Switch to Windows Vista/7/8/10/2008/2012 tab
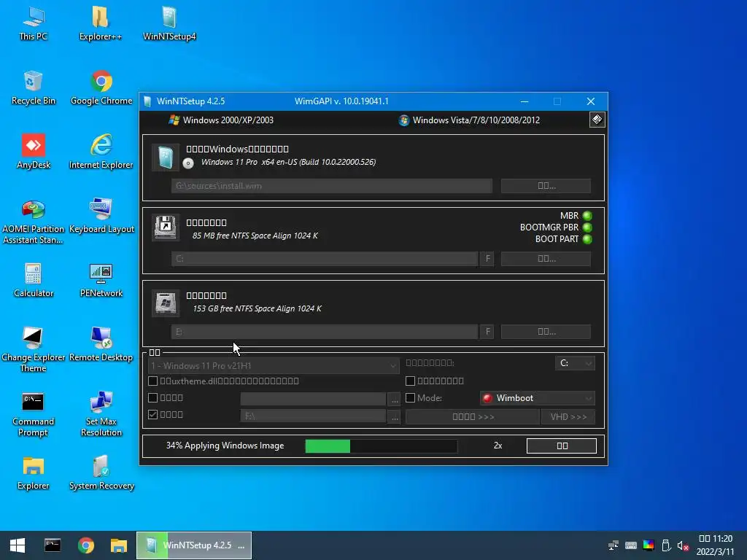The image size is (747, 560). 469,120
